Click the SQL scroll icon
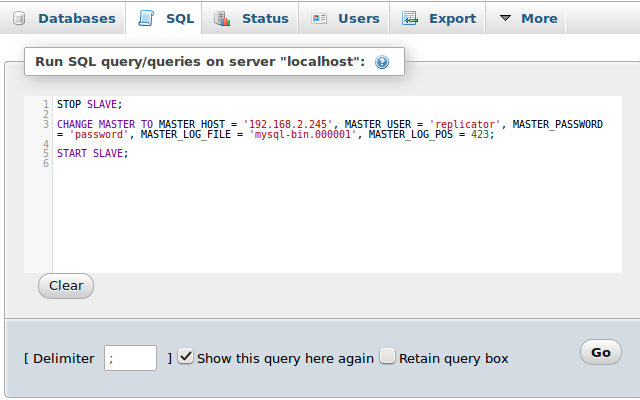Image resolution: width=640 pixels, height=400 pixels. pyautogui.click(x=146, y=18)
